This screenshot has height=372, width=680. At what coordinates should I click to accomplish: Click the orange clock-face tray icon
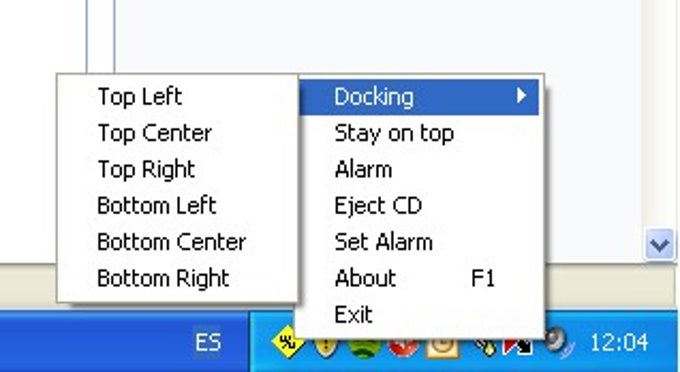tap(442, 349)
